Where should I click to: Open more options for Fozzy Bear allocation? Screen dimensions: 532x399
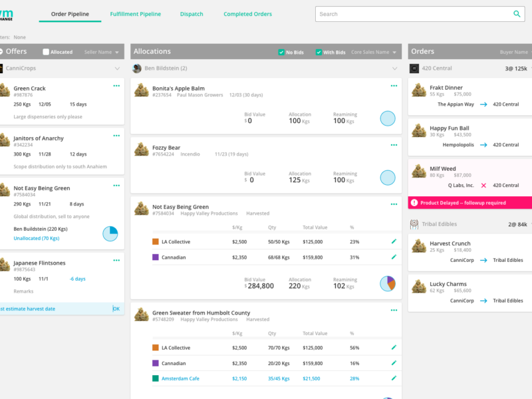[394, 145]
